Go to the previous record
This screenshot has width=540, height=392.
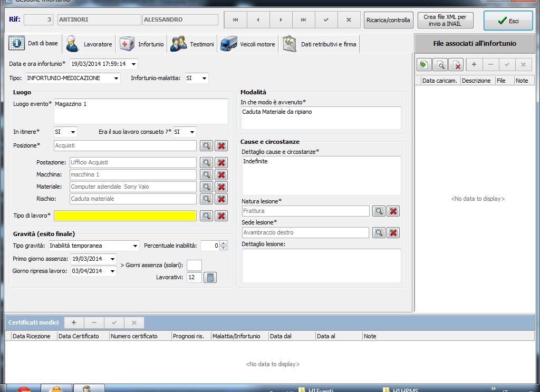[258, 20]
